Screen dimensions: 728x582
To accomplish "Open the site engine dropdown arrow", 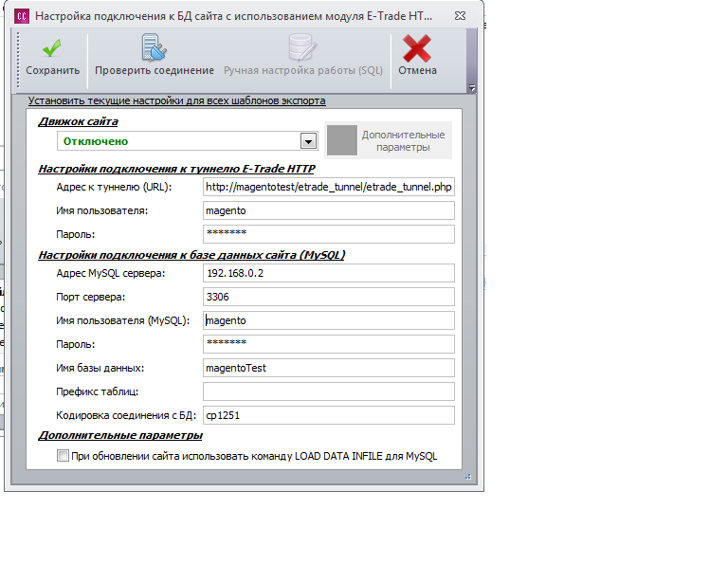I will 308,141.
